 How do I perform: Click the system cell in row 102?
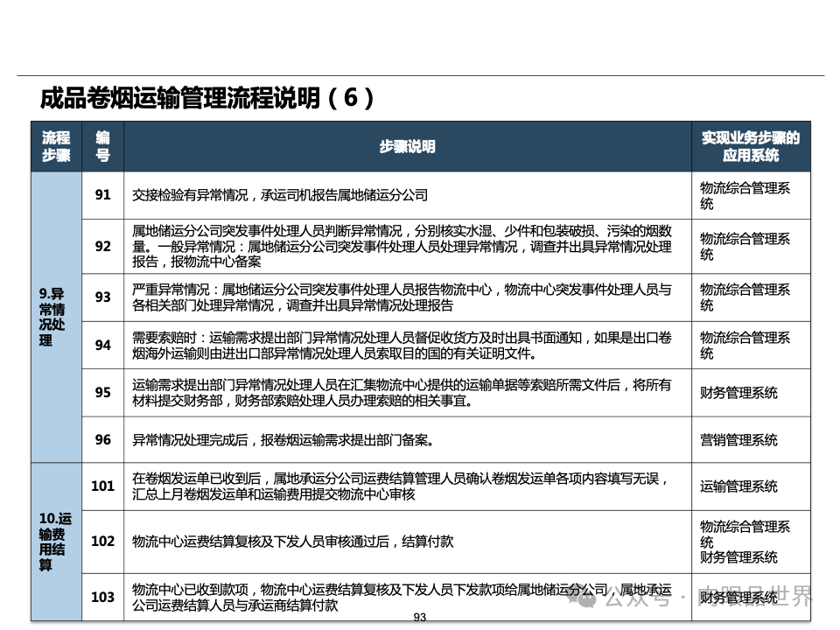751,542
